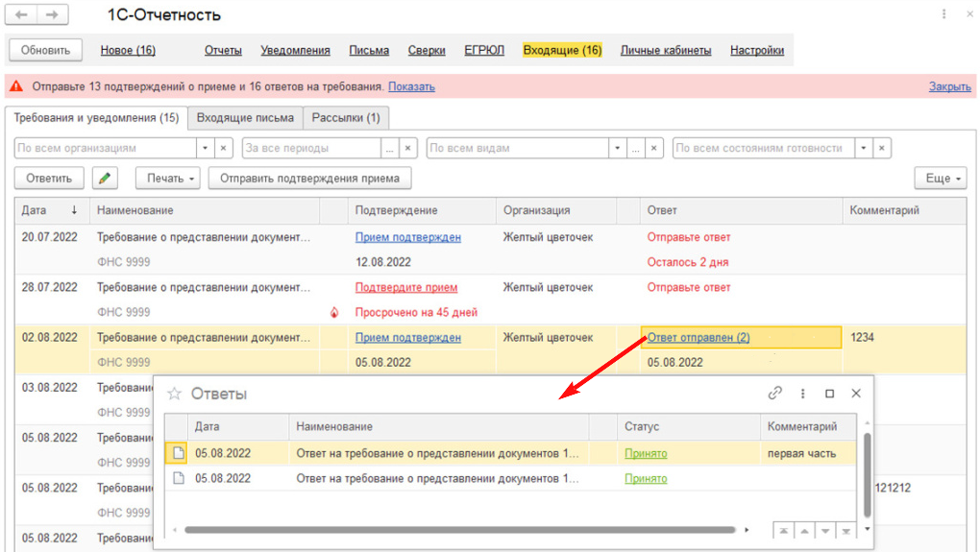Click the pencil edit icon
980x552 pixels.
pyautogui.click(x=105, y=178)
